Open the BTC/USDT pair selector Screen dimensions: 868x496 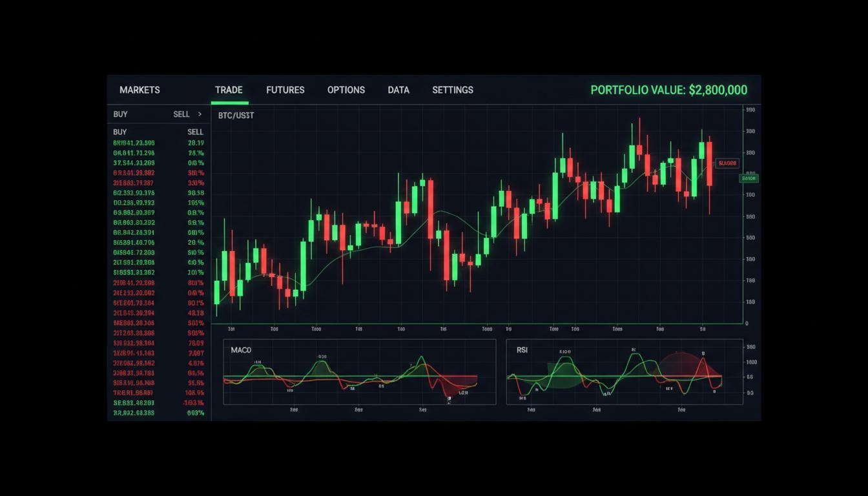[236, 116]
